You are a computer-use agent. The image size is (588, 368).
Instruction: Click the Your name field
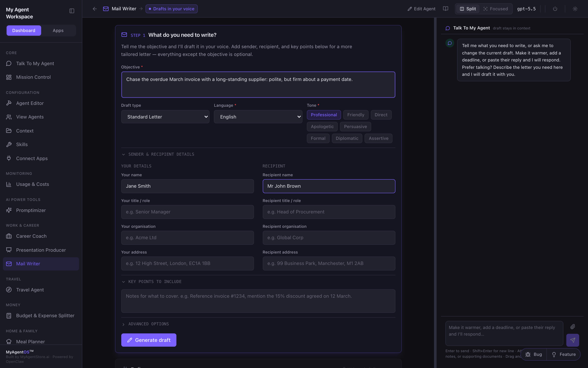pos(187,186)
